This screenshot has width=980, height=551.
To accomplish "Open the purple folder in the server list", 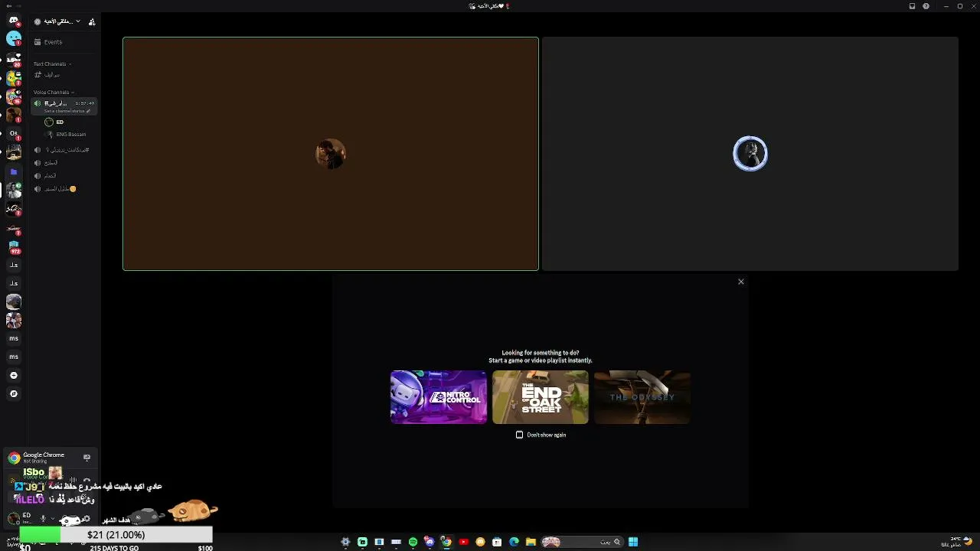I will pyautogui.click(x=14, y=172).
